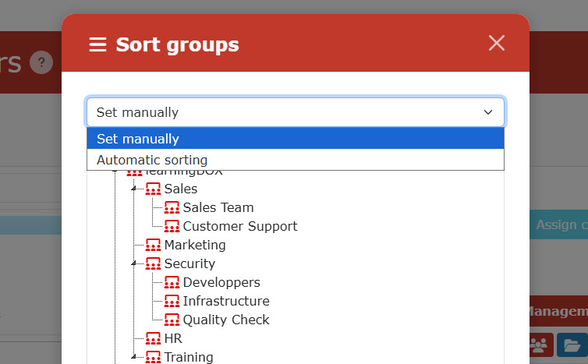Image resolution: width=588 pixels, height=364 pixels.
Task: Click the Customer Support group icon
Action: 172,227
